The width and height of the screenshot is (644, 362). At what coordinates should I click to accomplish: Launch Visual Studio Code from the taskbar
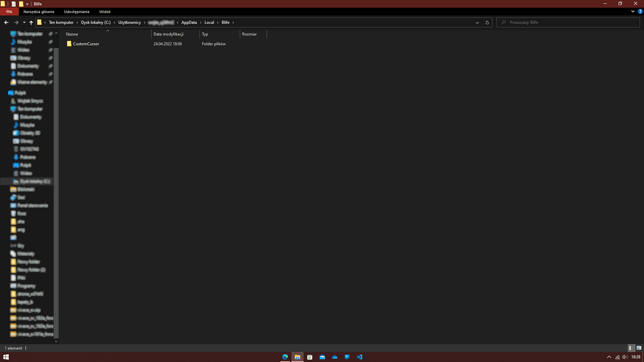click(359, 357)
